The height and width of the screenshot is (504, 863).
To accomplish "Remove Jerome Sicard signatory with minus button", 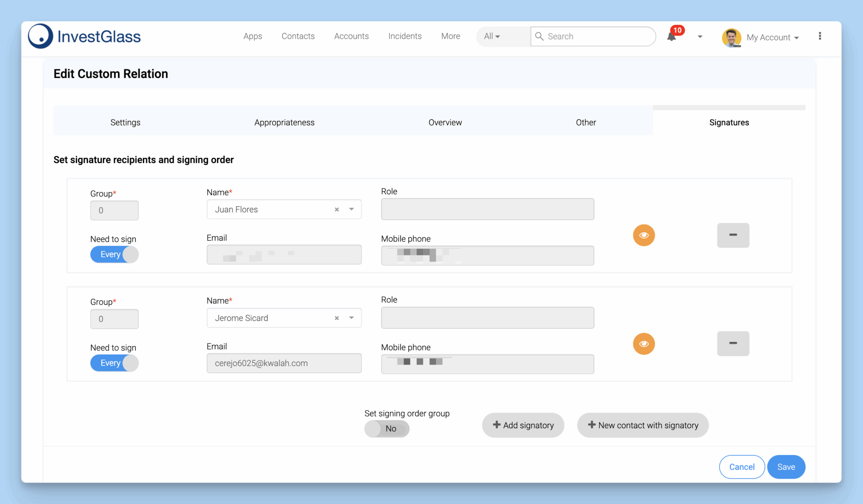I will click(733, 344).
